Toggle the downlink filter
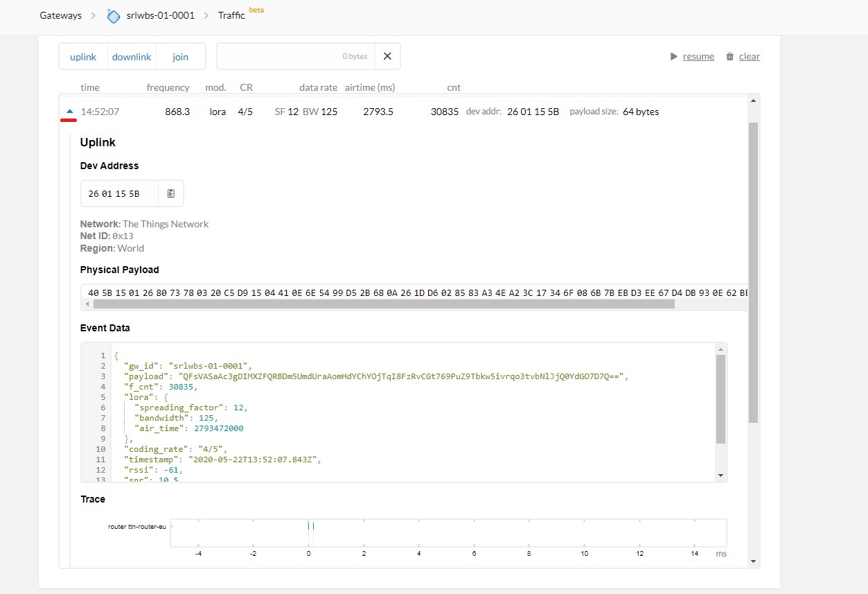Image resolution: width=868 pixels, height=594 pixels. [132, 57]
